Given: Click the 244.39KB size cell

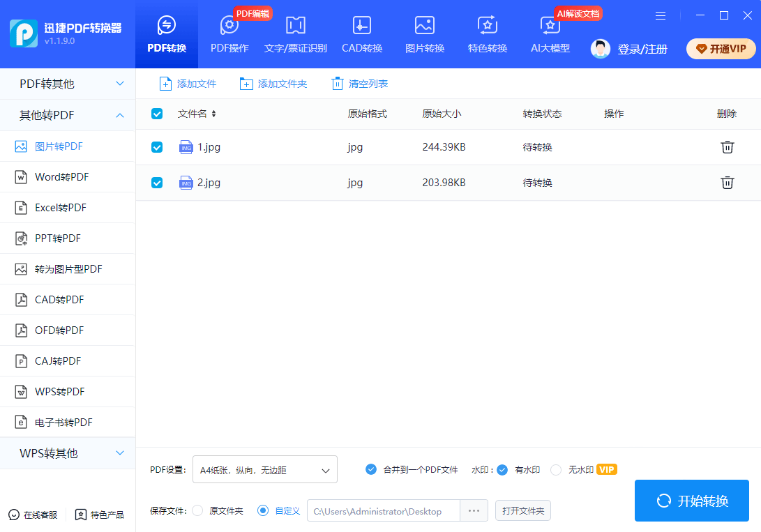Looking at the screenshot, I should point(444,147).
